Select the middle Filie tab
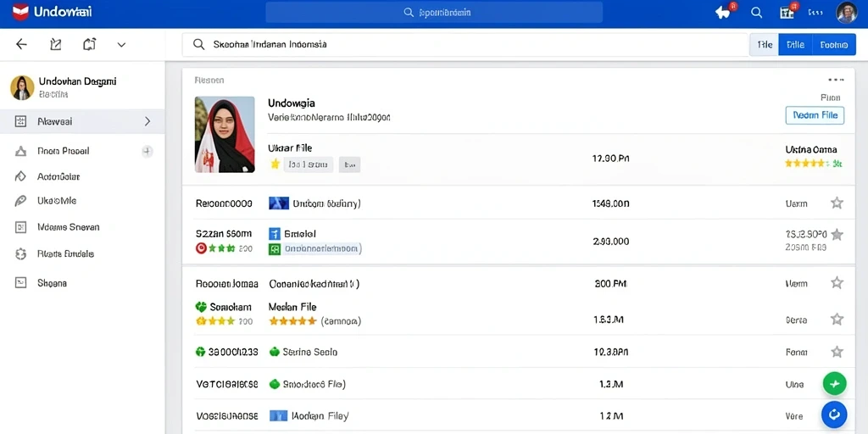The image size is (868, 434). coord(795,45)
